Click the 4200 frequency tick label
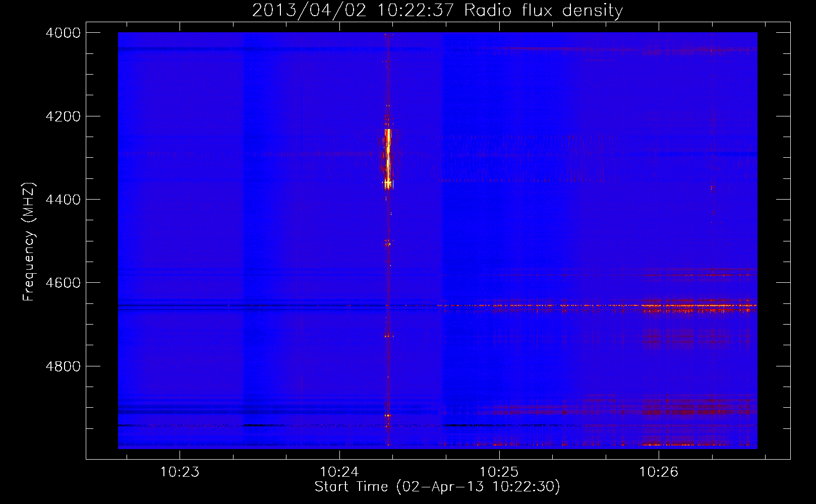The image size is (816, 504). tap(63, 116)
